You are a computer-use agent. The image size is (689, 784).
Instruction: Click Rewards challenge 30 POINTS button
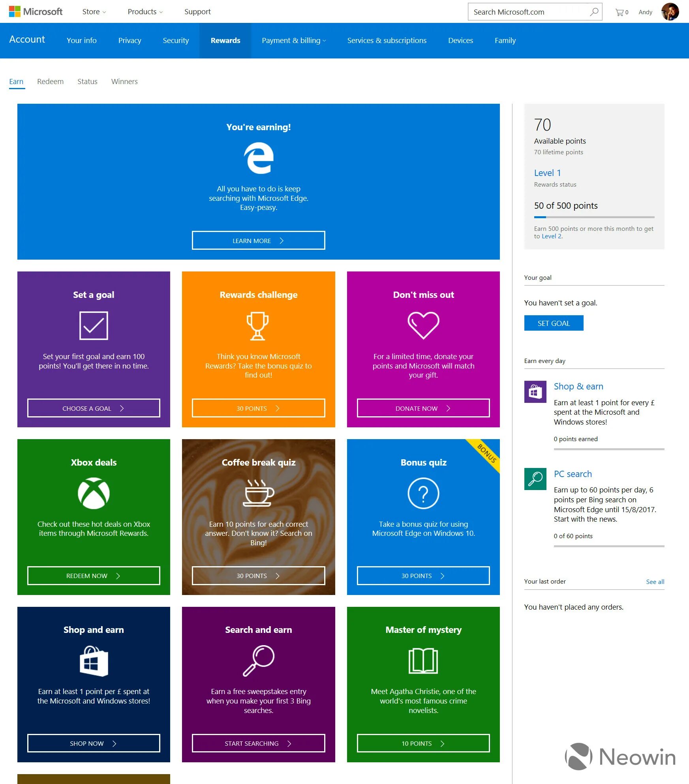click(x=259, y=408)
